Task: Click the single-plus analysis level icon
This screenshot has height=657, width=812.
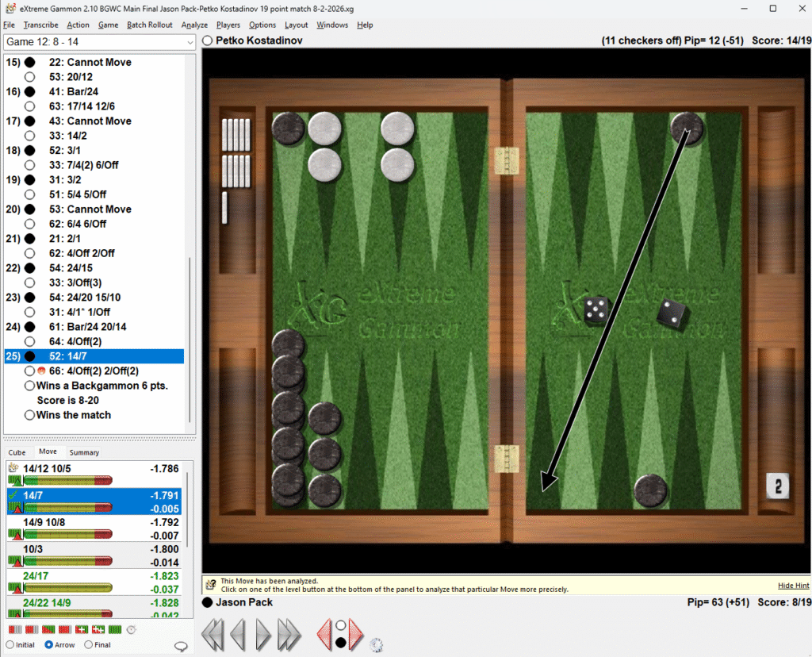Action: pos(82,629)
